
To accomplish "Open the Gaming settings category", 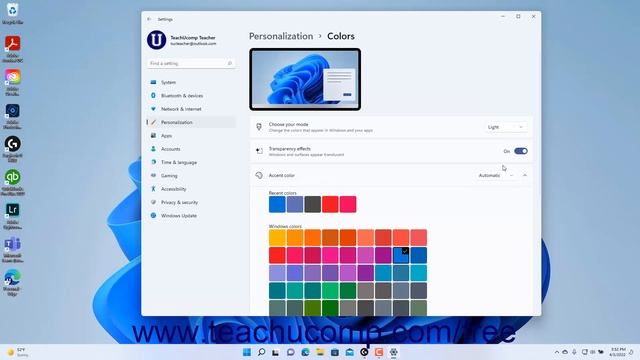I will click(x=191, y=176).
